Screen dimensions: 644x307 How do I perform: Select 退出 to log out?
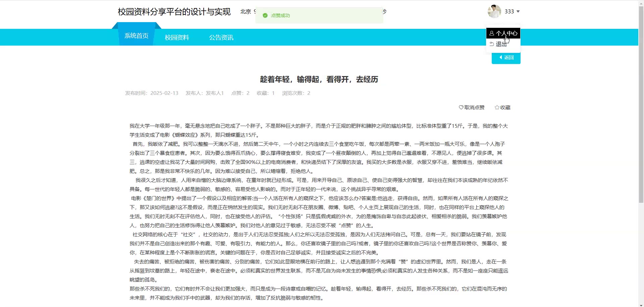[501, 44]
